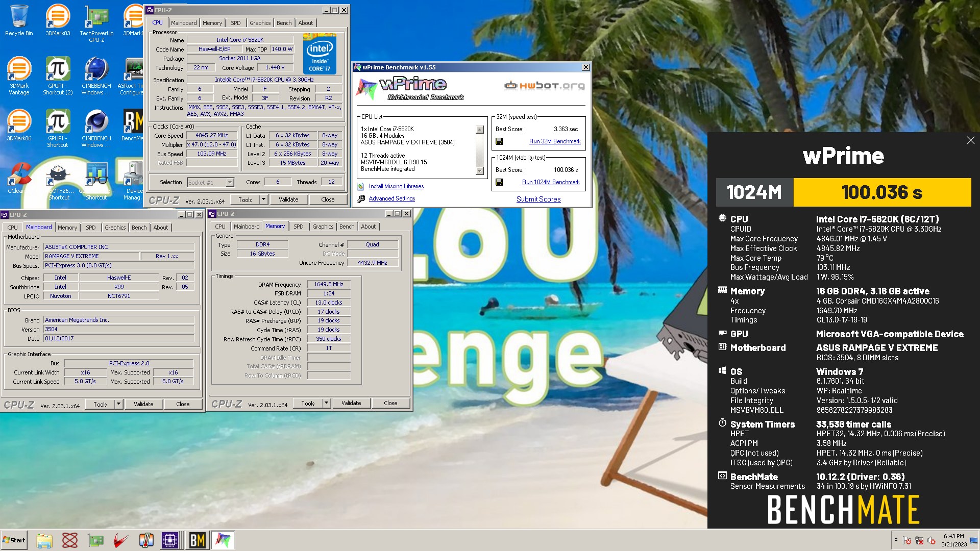The width and height of the screenshot is (980, 551).
Task: Open TechPowerUp GPU-Z desktop shortcut
Action: click(96, 23)
